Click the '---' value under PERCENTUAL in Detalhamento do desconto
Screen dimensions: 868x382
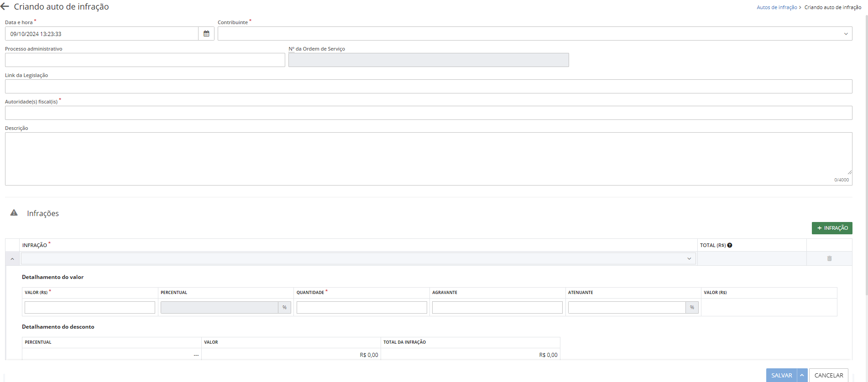click(x=196, y=355)
